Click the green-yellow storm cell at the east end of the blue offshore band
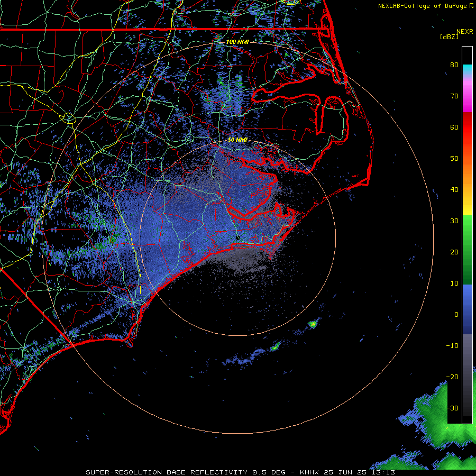Screen dimensions: 476x476 (275, 346)
